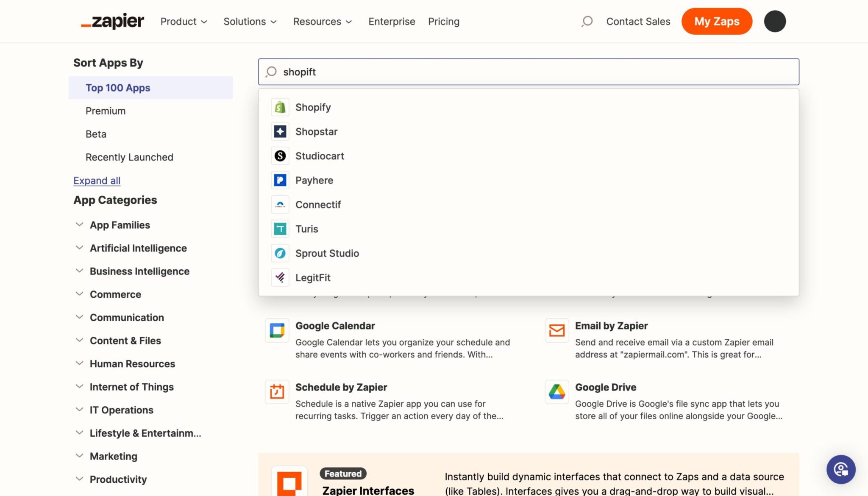Show Recently Launched apps

click(129, 157)
